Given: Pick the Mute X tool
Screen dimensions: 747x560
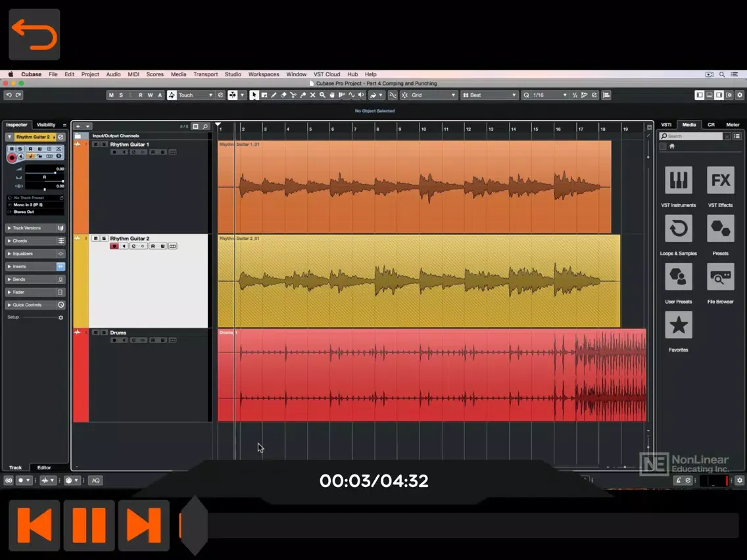Looking at the screenshot, I should coord(312,95).
